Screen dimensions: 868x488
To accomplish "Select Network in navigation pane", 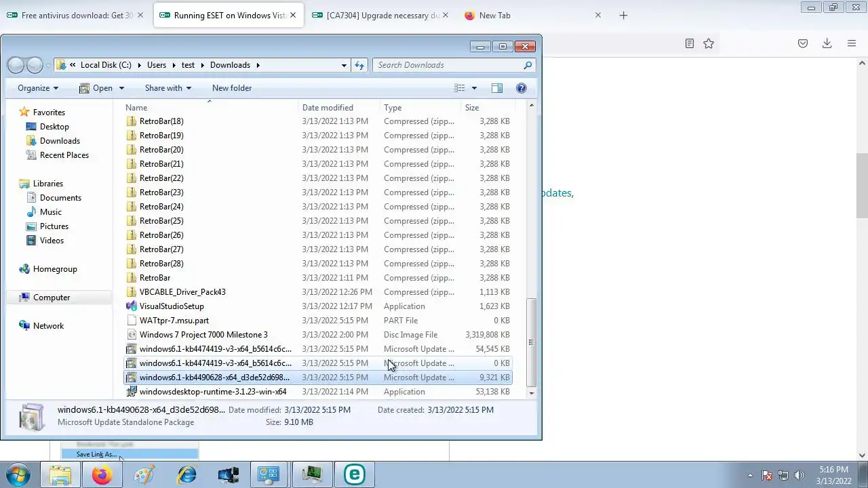I will point(48,326).
